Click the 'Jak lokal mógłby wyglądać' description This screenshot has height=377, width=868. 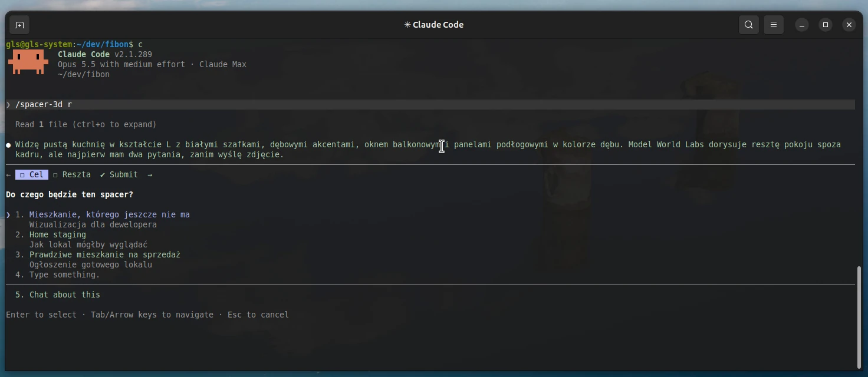tap(88, 245)
